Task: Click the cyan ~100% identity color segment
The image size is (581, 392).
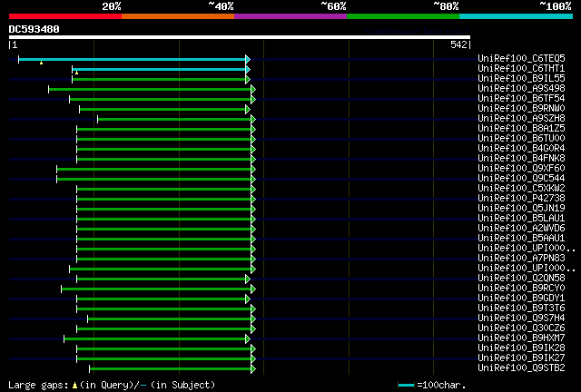Action: pyautogui.click(x=517, y=16)
